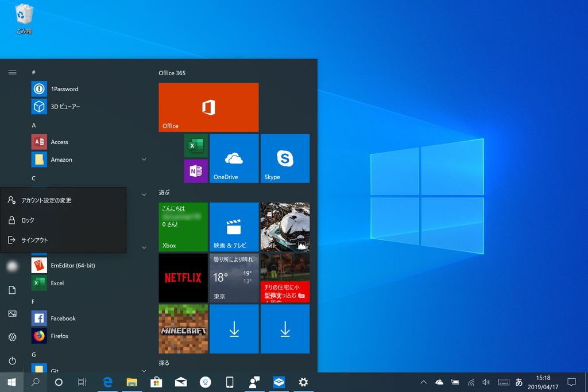Click the letter F section header
Image resolution: width=588 pixels, height=392 pixels.
pyautogui.click(x=33, y=301)
